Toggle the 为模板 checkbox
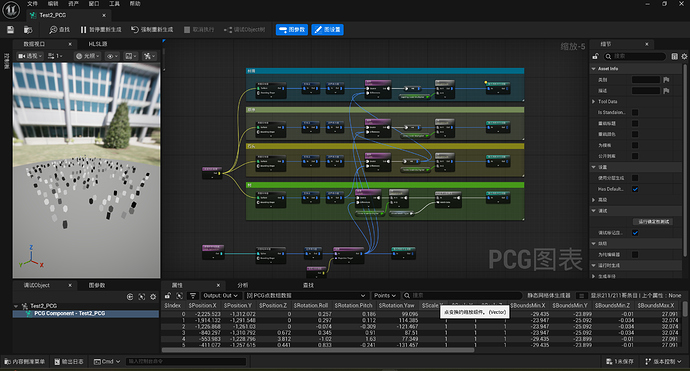Viewport: 690px width, 371px height. click(x=635, y=145)
